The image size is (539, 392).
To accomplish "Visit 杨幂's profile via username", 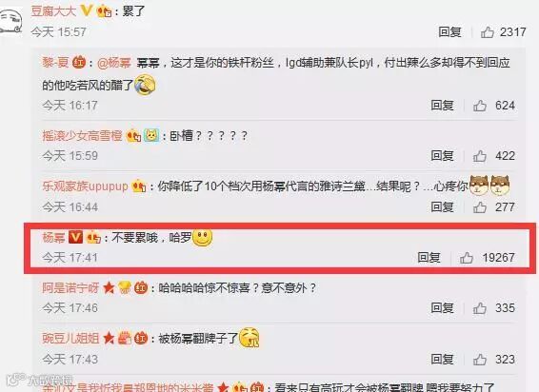I will coord(53,238).
